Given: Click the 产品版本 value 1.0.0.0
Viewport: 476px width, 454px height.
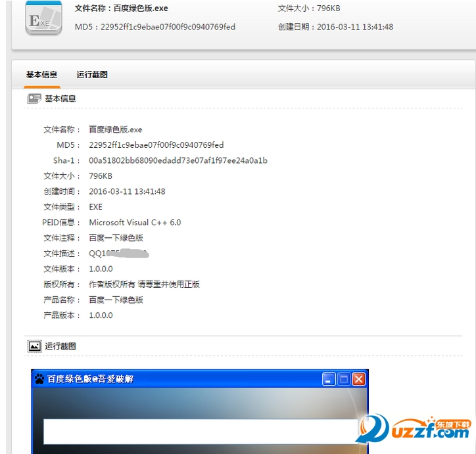Looking at the screenshot, I should [101, 315].
